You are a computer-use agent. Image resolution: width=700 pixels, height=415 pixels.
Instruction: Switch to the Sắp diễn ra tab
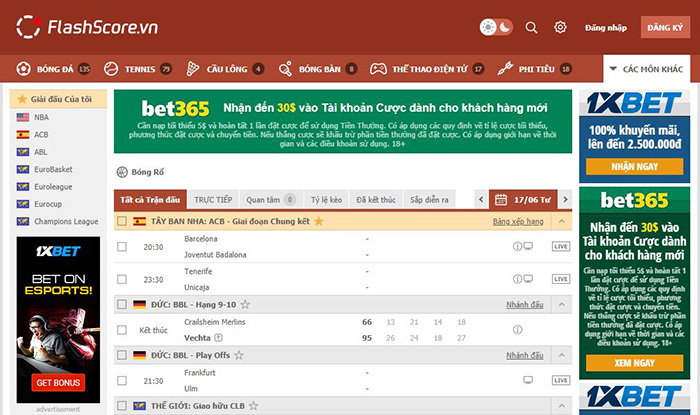pos(429,200)
